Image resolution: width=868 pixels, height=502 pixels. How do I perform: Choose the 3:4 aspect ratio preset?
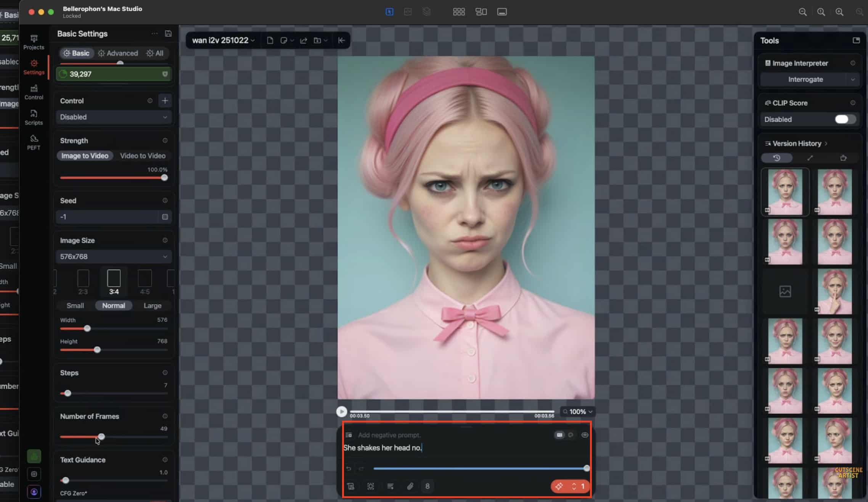(x=114, y=282)
